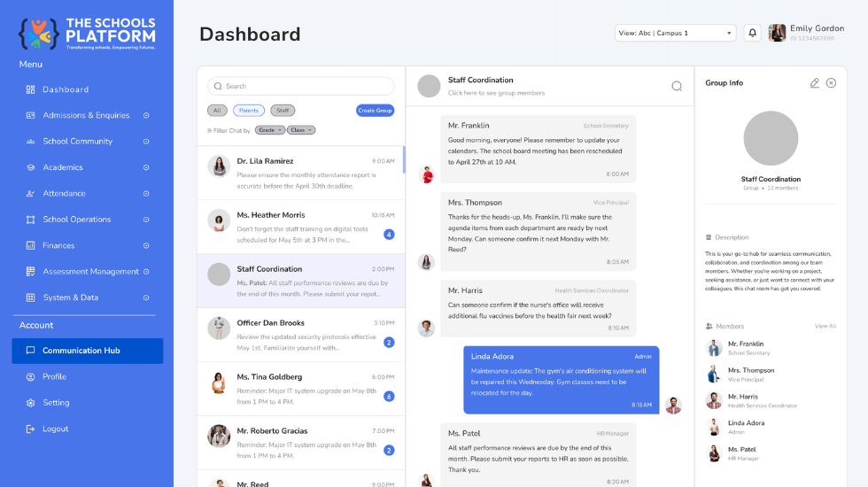Select the All chat filter pill

pyautogui.click(x=217, y=111)
